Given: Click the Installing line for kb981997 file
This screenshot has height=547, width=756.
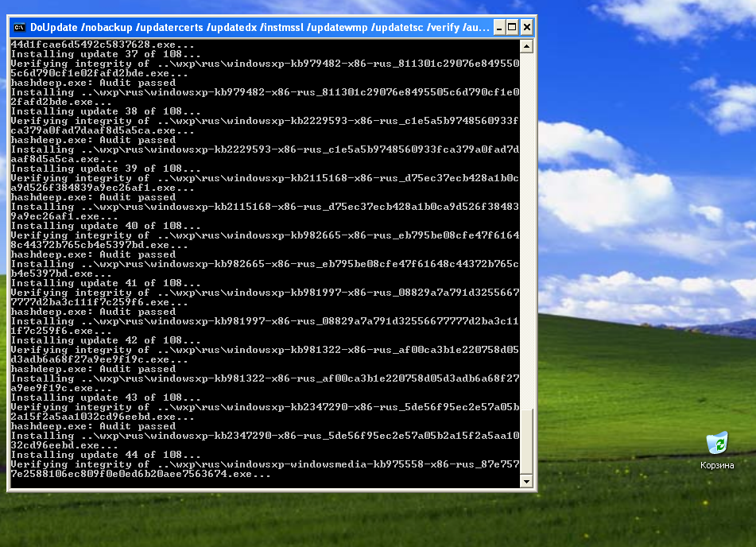Looking at the screenshot, I should click(266, 321).
